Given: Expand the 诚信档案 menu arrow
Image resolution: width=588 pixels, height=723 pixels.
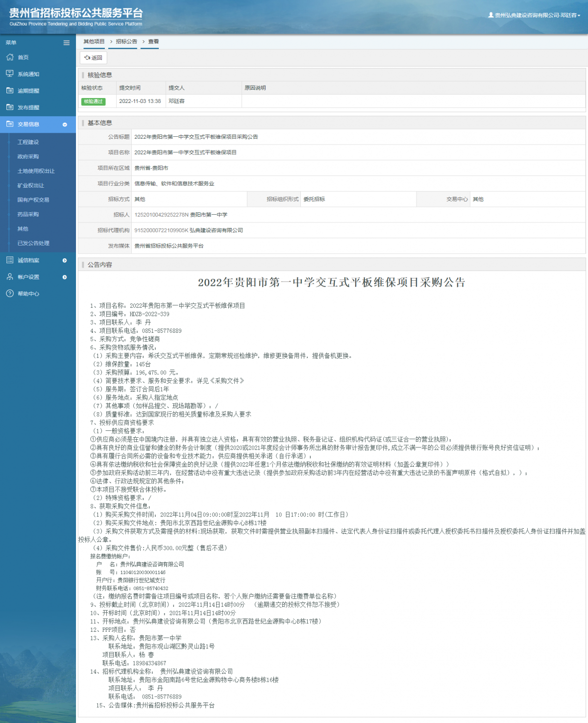Looking at the screenshot, I should tap(65, 260).
